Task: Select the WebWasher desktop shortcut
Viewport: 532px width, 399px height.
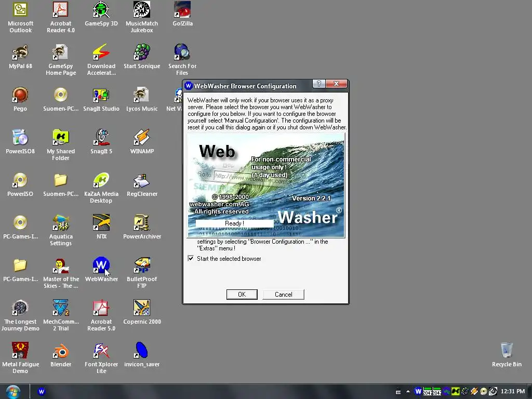Action: click(x=101, y=270)
